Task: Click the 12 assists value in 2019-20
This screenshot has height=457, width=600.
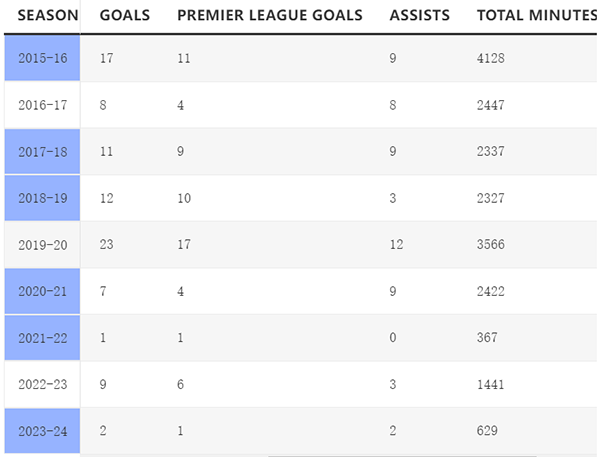Action: pos(397,245)
